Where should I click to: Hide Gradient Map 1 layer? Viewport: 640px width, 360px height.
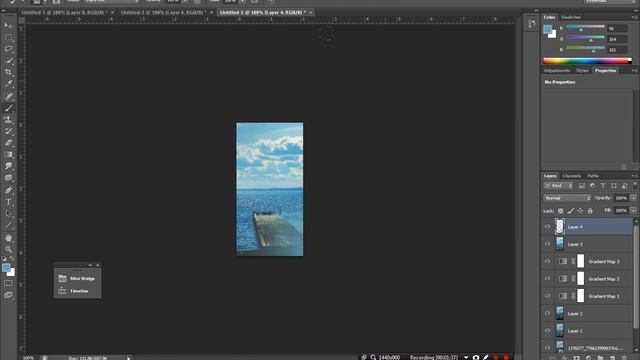[x=547, y=296]
